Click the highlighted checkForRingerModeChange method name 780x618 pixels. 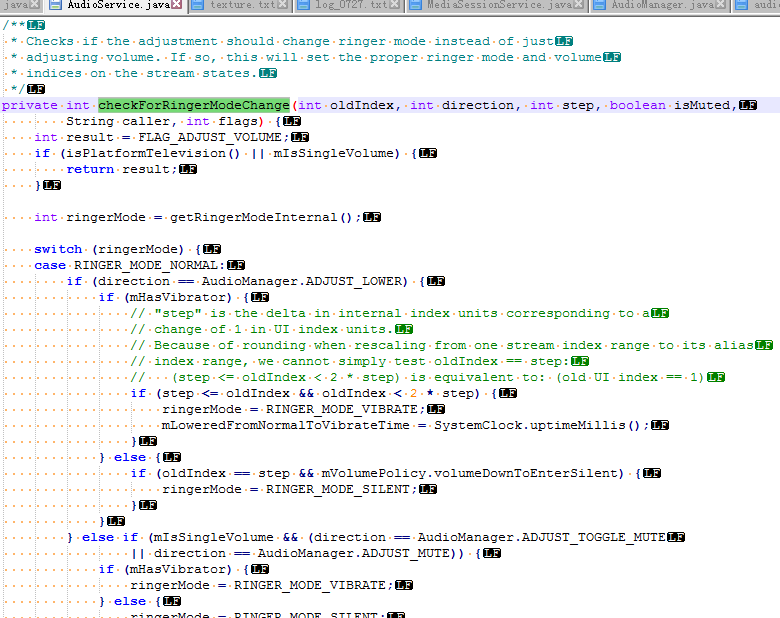point(194,105)
